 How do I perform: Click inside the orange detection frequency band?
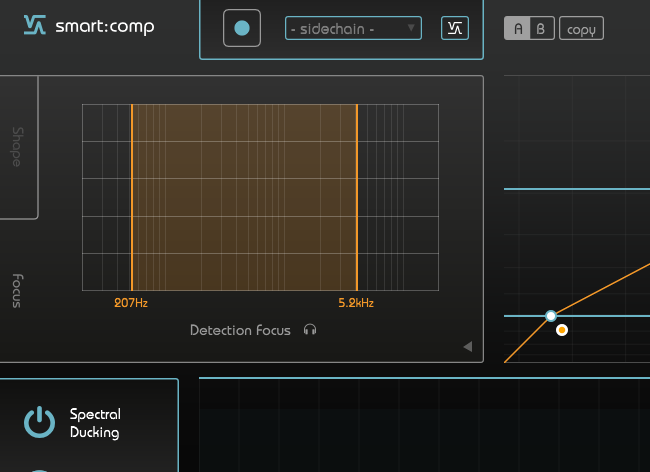click(244, 197)
